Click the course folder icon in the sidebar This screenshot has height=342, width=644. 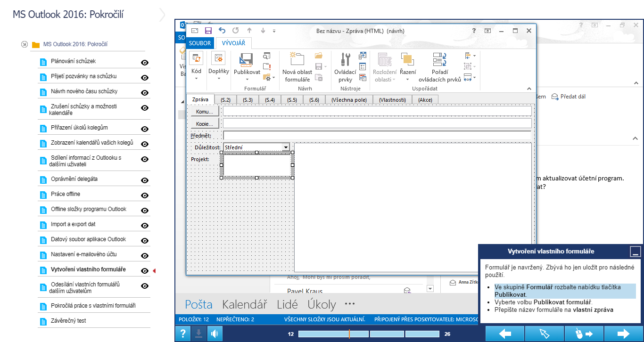(35, 45)
